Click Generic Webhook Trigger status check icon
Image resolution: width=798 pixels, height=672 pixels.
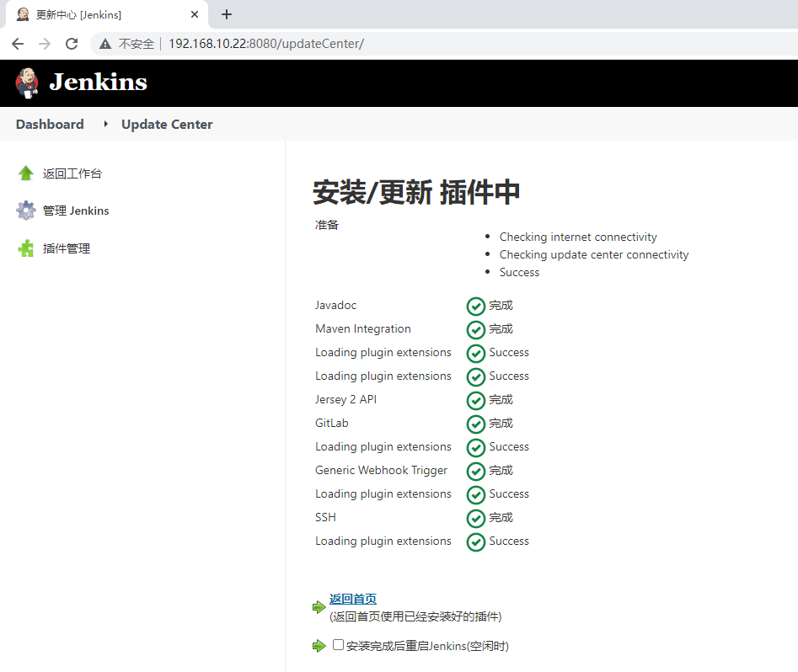tap(476, 471)
